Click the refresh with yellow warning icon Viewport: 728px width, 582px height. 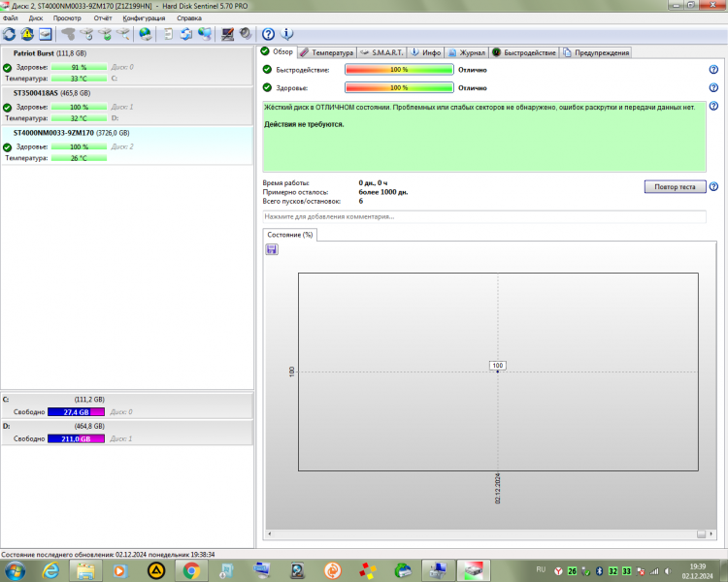tap(27, 34)
